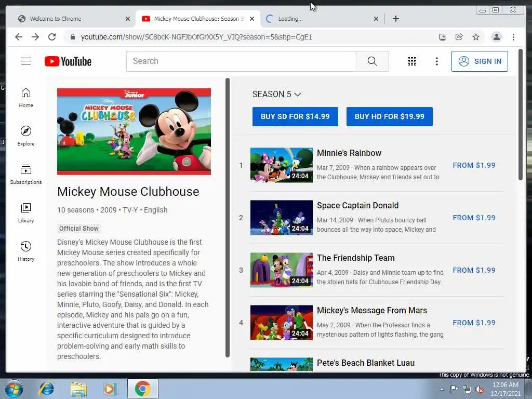Open File Explorer from the taskbar
The image size is (532, 399).
pos(78,389)
